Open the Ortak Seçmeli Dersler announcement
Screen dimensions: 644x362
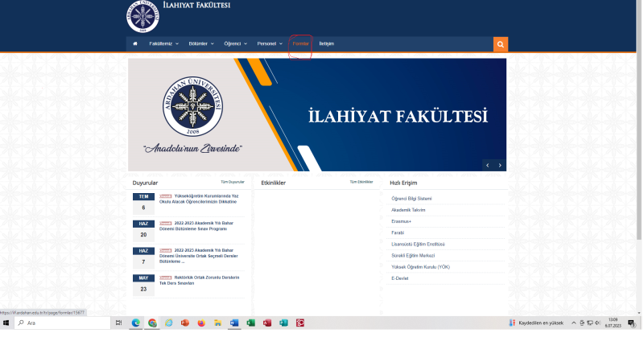point(199,256)
